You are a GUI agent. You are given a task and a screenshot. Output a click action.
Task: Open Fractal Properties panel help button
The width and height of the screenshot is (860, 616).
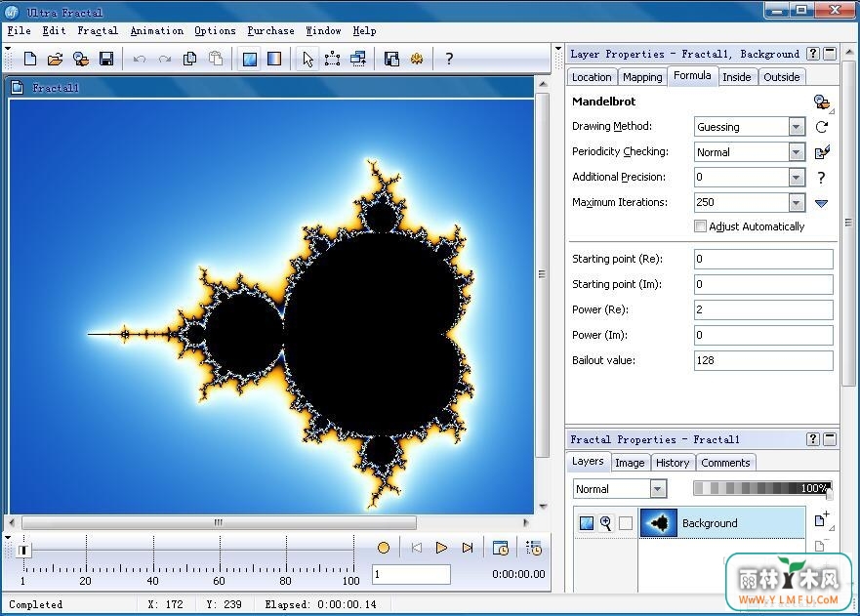tap(813, 439)
